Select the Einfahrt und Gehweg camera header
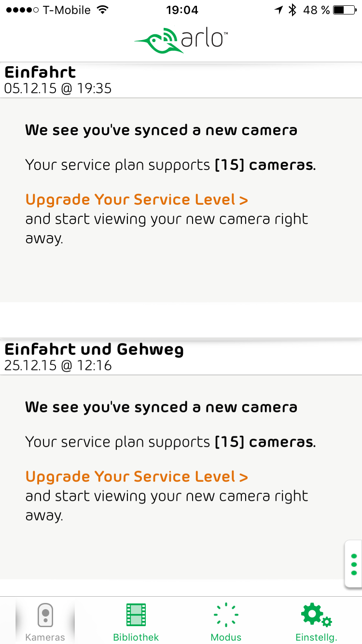The image size is (362, 644). point(181,357)
